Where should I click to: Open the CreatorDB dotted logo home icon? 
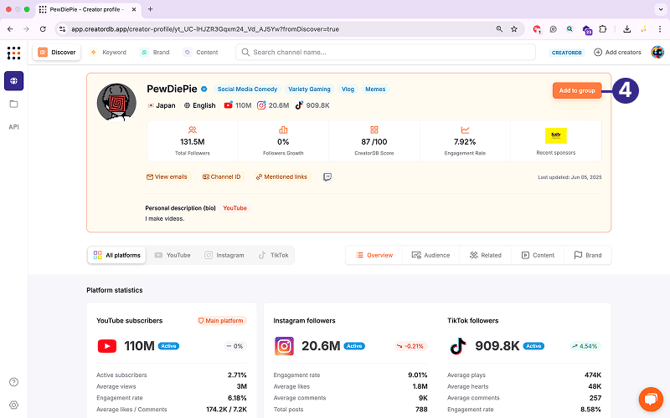pyautogui.click(x=14, y=53)
